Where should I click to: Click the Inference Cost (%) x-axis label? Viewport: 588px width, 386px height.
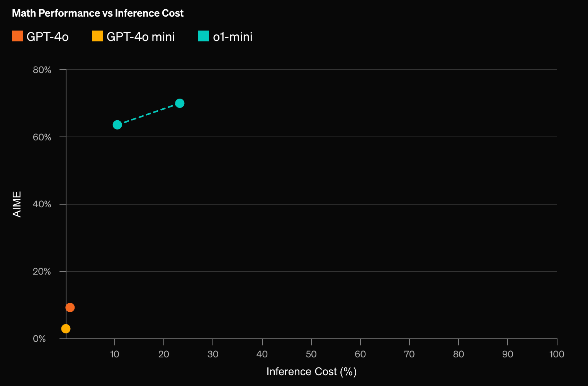pyautogui.click(x=311, y=372)
